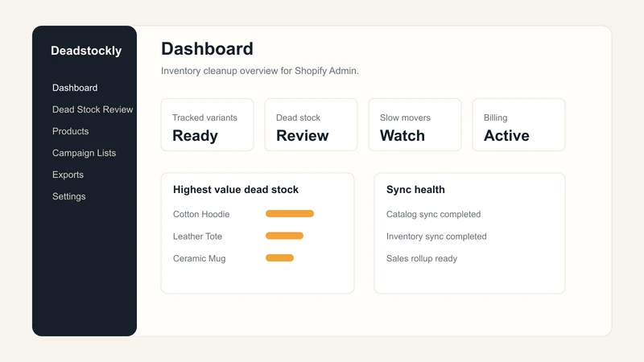Click the Cotton Hoodie orange value bar
The width and height of the screenshot is (644, 362).
[290, 214]
